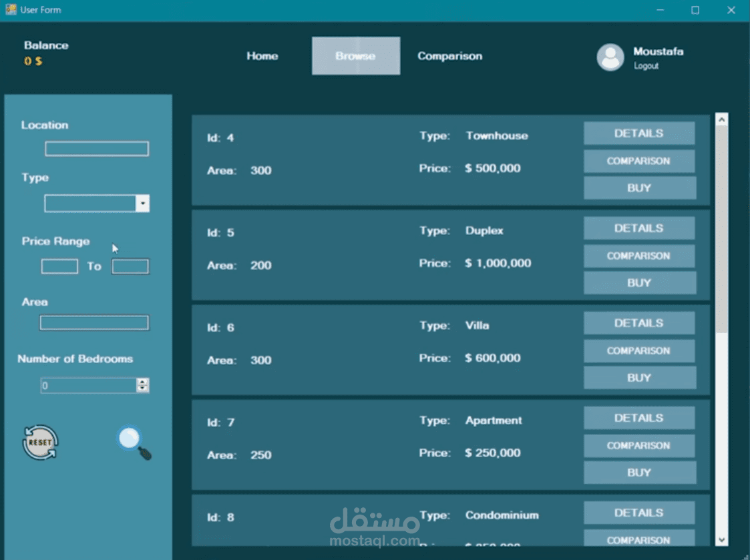
Task: Go to the Home tab
Action: pos(262,56)
